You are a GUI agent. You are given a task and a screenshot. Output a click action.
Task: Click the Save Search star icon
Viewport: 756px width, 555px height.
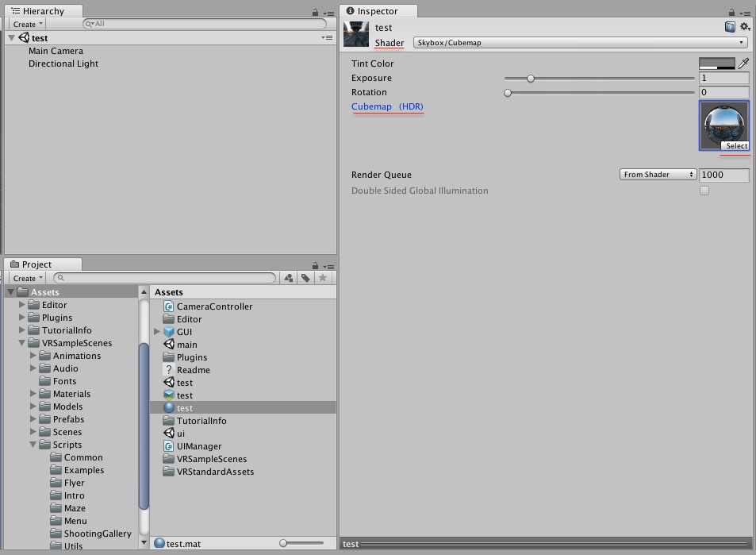tap(323, 278)
